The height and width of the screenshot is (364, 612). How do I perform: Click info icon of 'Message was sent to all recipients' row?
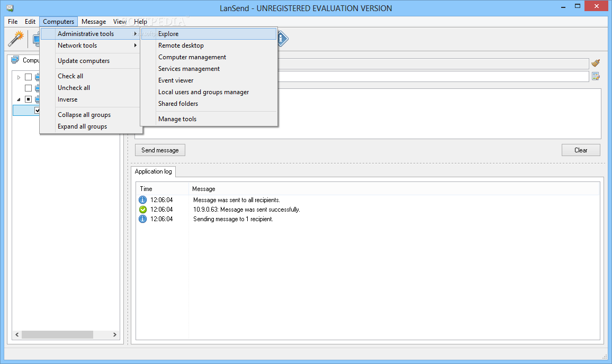(x=143, y=200)
